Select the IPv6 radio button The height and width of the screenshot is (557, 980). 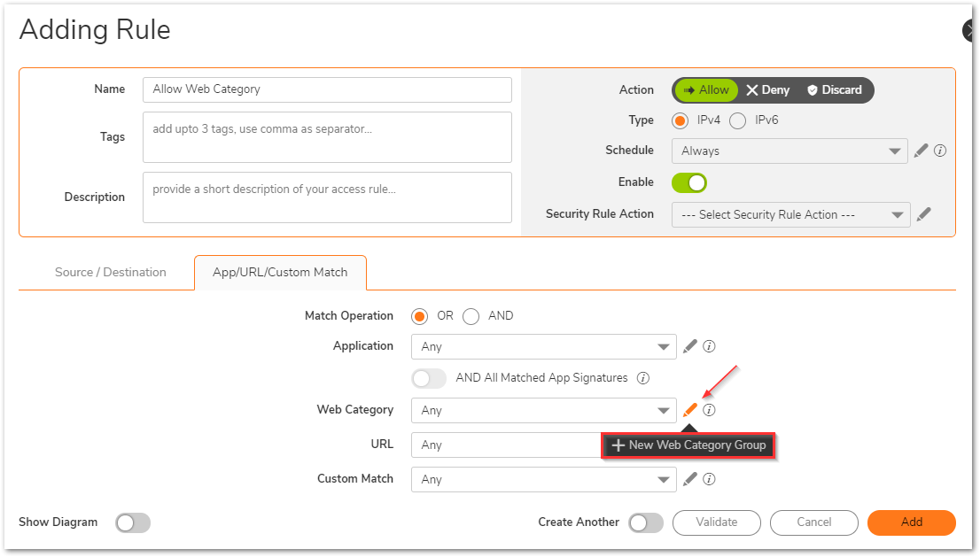tap(737, 120)
